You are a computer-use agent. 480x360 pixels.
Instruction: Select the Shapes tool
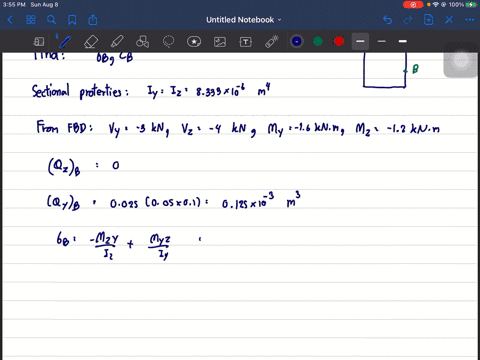tap(142, 42)
